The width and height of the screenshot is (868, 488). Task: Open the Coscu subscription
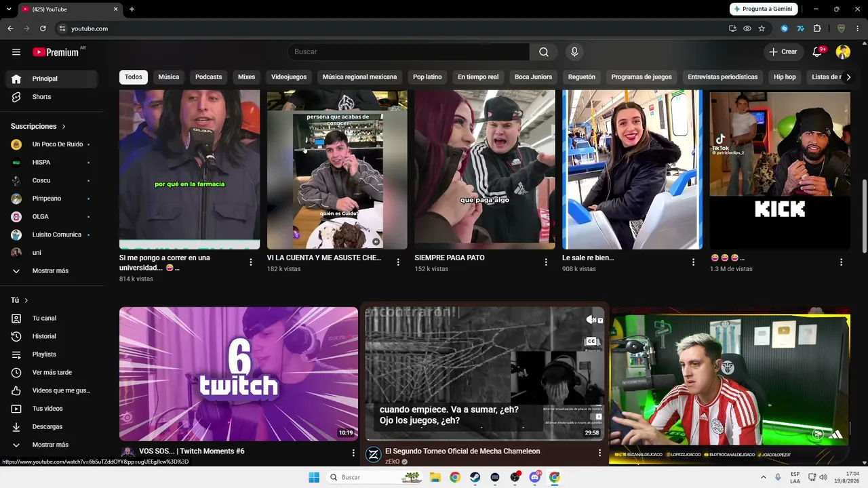[53, 180]
